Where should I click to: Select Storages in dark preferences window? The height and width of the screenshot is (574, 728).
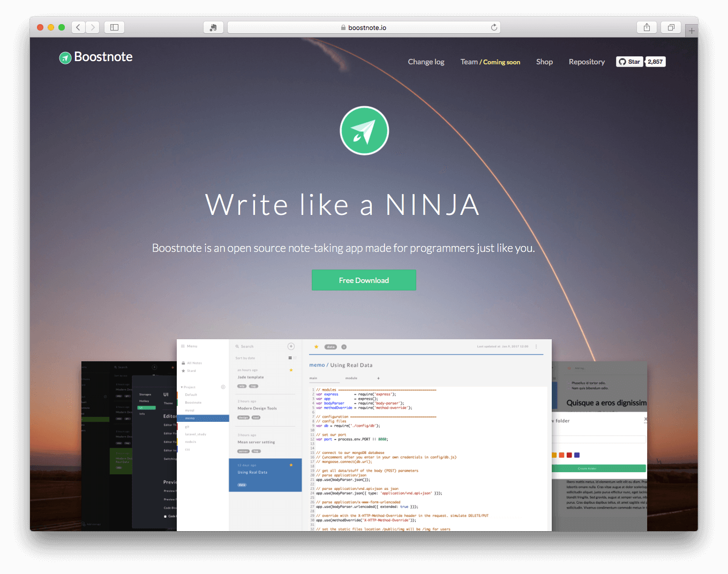tap(145, 394)
